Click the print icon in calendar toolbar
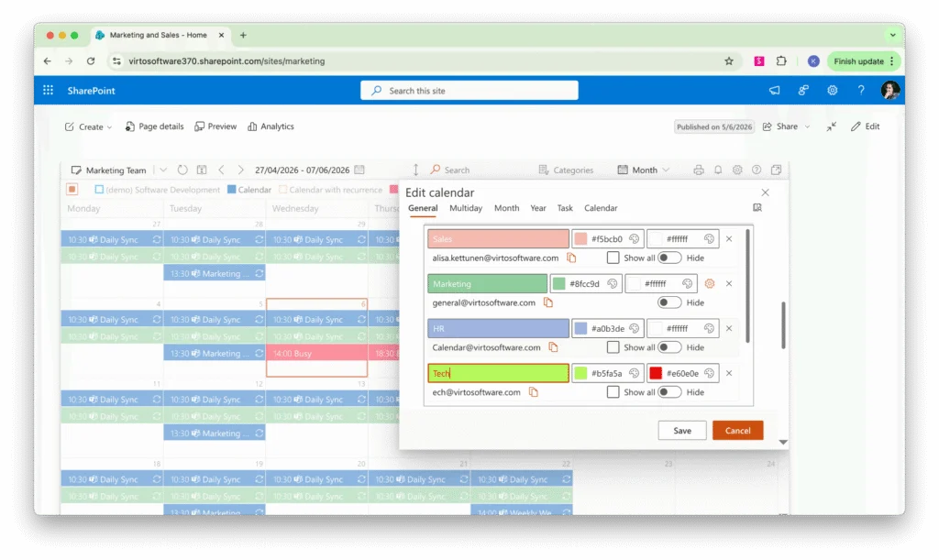939x560 pixels. coord(698,170)
